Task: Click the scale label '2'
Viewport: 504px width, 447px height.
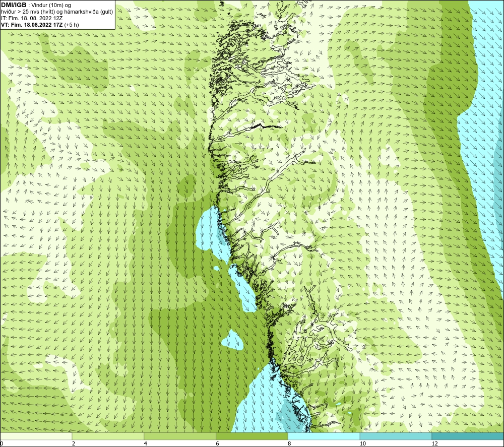Action: [x=74, y=443]
